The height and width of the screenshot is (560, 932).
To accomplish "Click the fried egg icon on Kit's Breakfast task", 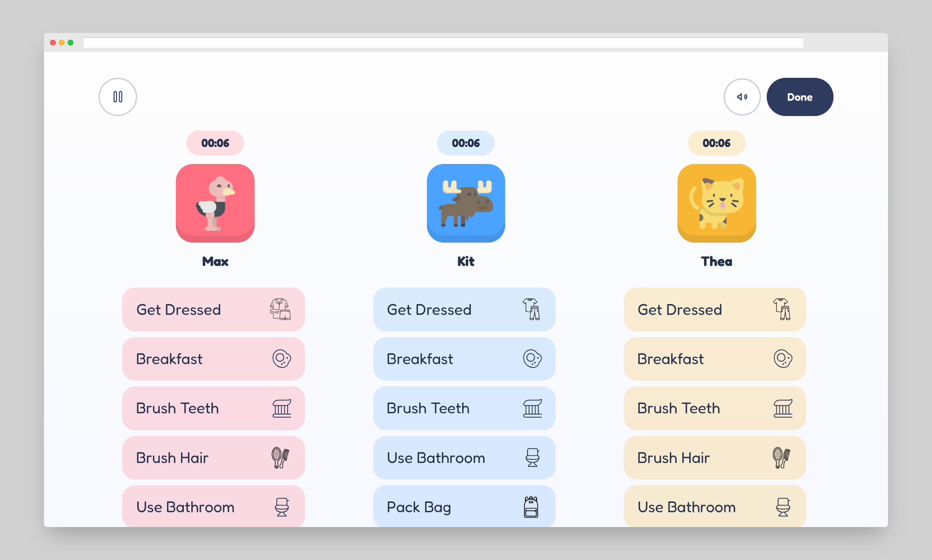I will pyautogui.click(x=532, y=359).
